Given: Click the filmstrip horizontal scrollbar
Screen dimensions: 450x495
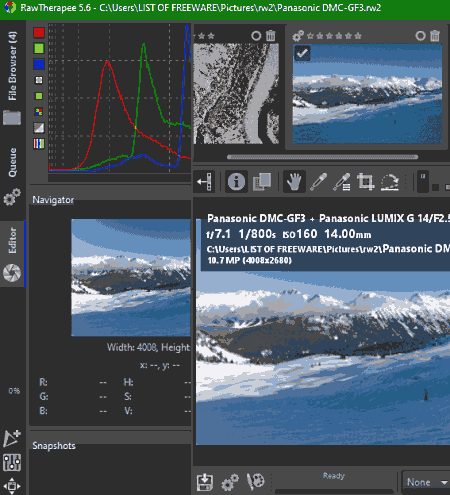Looking at the screenshot, I should tap(322, 157).
